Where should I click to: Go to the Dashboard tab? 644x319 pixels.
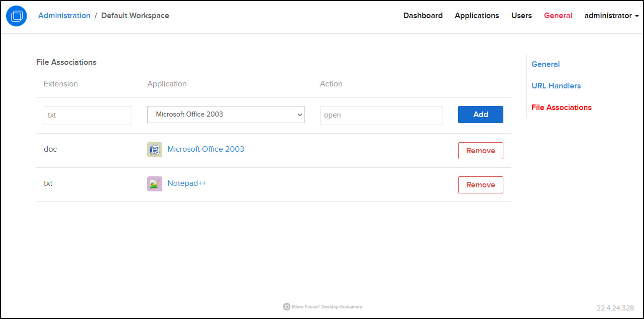click(x=423, y=16)
